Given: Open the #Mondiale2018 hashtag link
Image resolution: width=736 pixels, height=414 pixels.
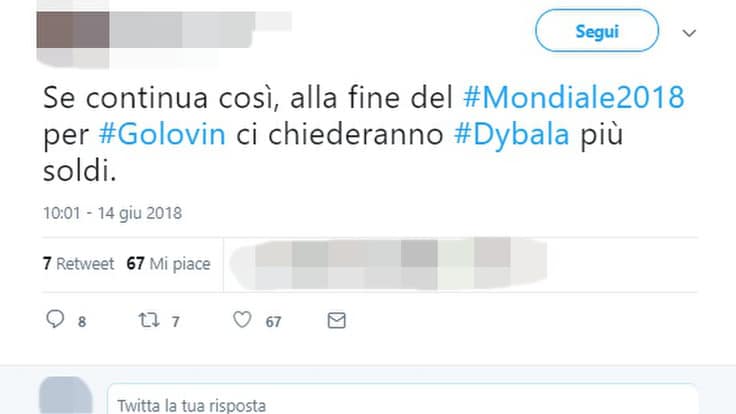Looking at the screenshot, I should [574, 97].
